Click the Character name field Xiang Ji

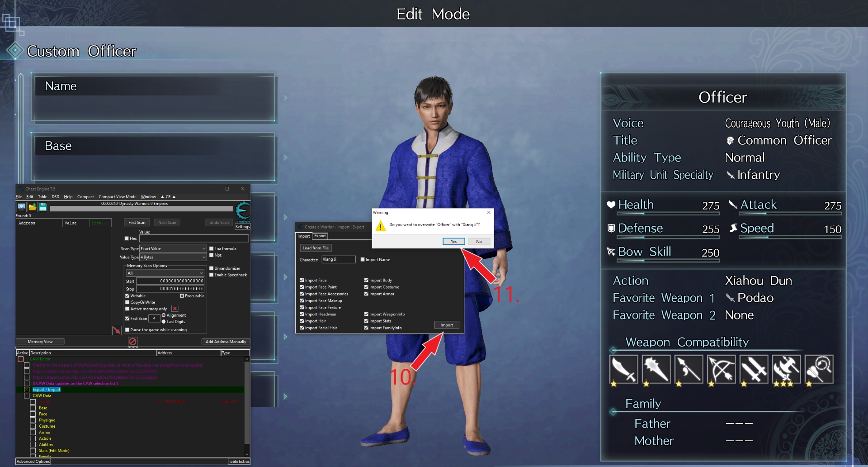pyautogui.click(x=338, y=260)
